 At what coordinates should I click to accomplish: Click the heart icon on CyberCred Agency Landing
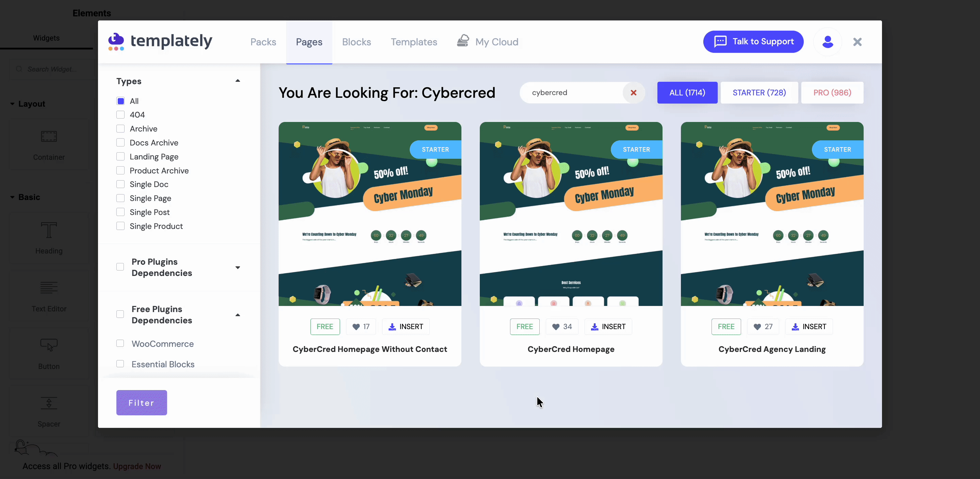[x=757, y=327]
